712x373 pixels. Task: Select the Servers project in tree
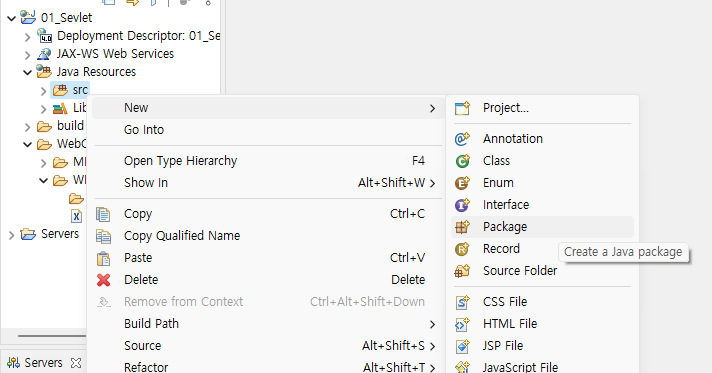60,234
